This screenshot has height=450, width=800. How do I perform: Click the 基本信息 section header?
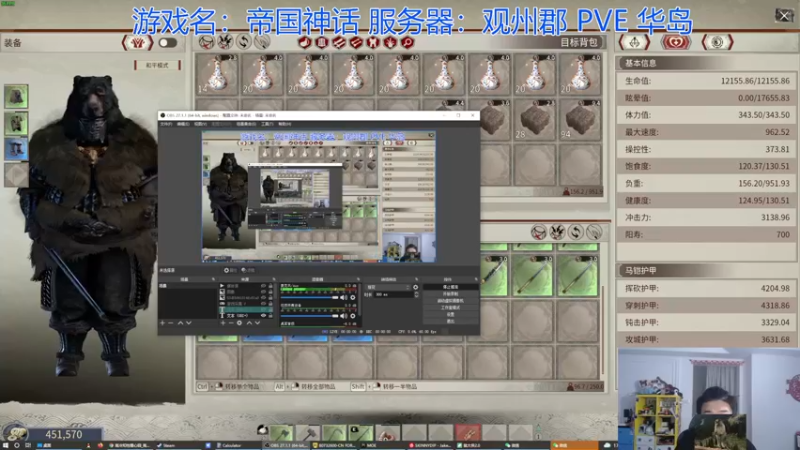coord(706,63)
